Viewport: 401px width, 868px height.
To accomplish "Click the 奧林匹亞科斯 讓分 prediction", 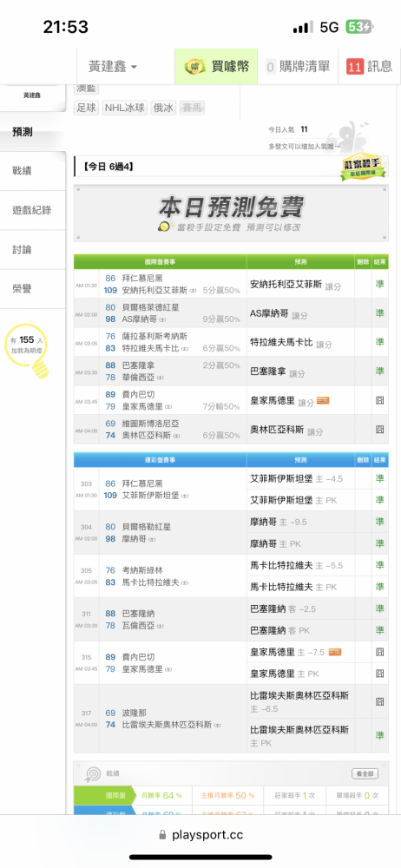I will pos(286,430).
